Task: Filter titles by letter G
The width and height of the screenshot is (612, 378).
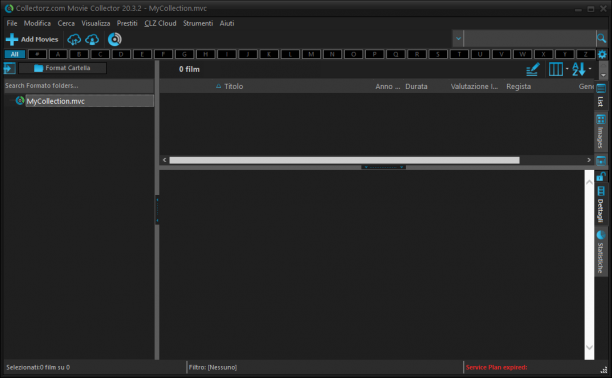Action: click(x=184, y=54)
